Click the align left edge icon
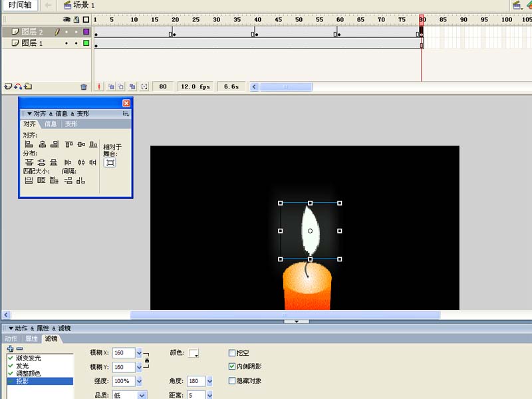This screenshot has height=399, width=532. [x=29, y=144]
